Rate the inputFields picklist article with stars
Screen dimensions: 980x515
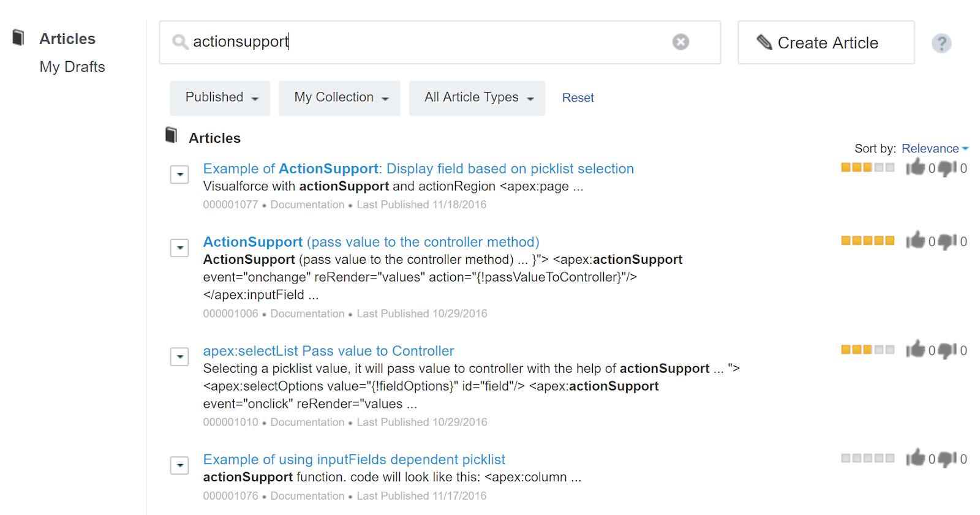tap(867, 458)
